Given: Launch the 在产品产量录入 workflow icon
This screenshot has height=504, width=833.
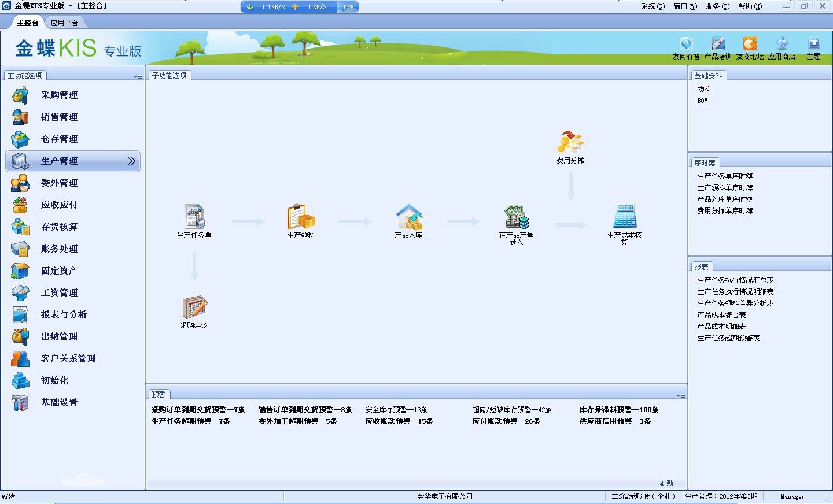Looking at the screenshot, I should [x=516, y=217].
